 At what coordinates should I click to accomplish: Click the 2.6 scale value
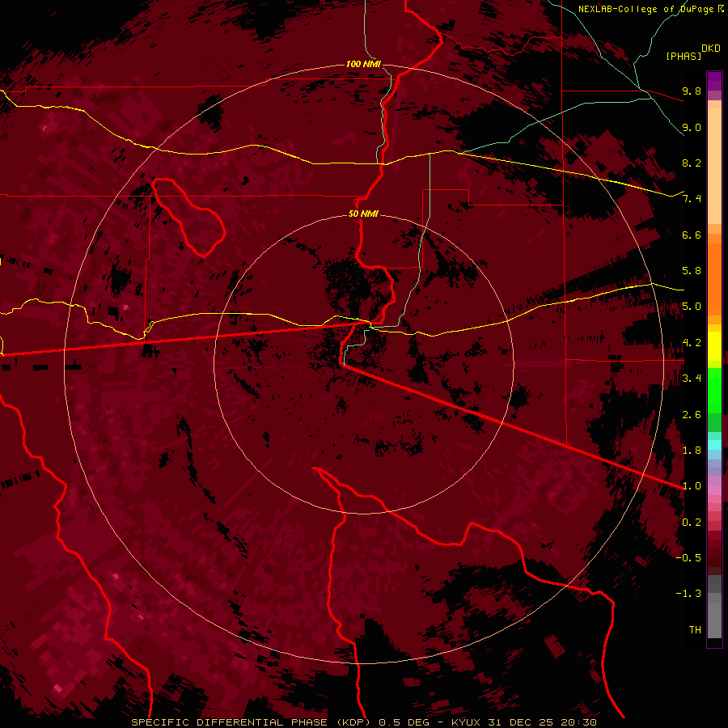pos(692,415)
